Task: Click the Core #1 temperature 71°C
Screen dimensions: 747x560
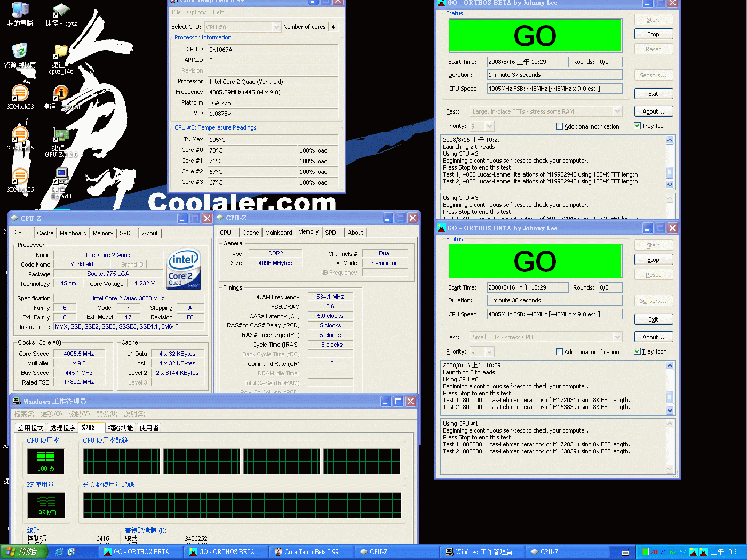Action: point(252,161)
